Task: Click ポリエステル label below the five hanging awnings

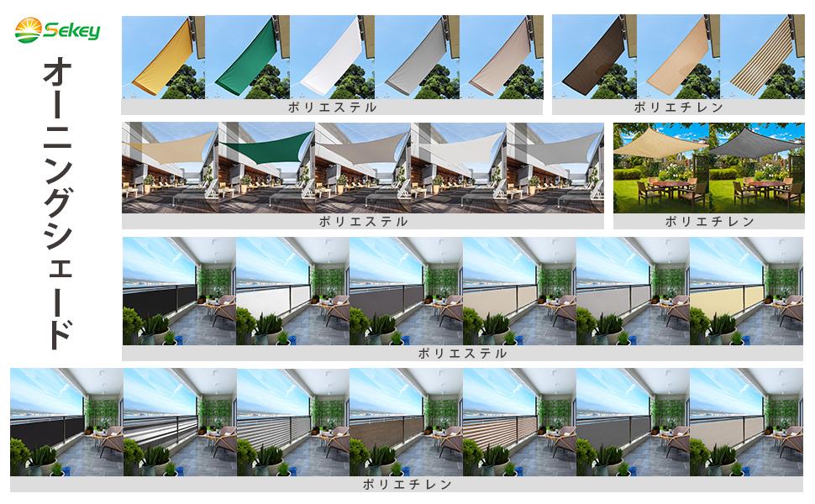Action: 332,108
